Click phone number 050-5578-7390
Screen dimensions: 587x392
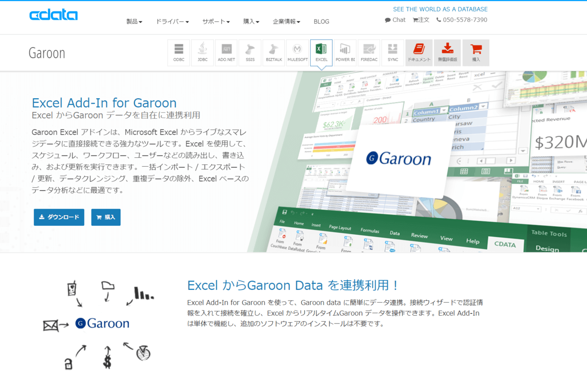461,20
